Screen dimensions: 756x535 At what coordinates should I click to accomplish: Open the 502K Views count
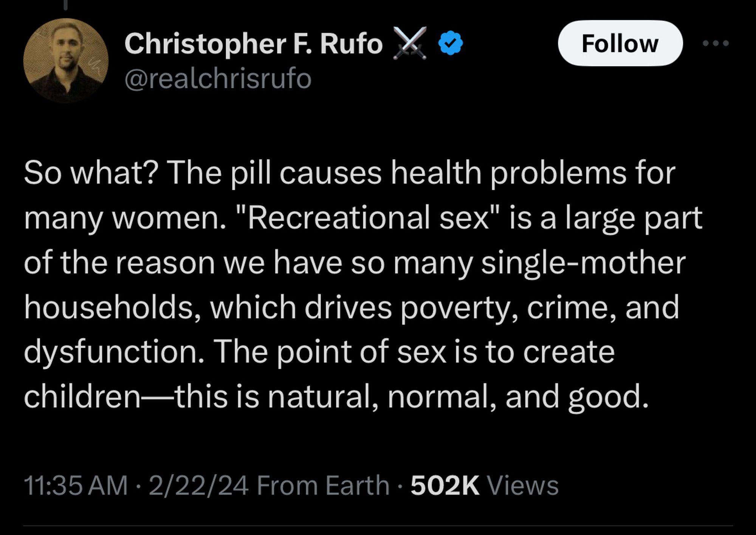point(484,485)
